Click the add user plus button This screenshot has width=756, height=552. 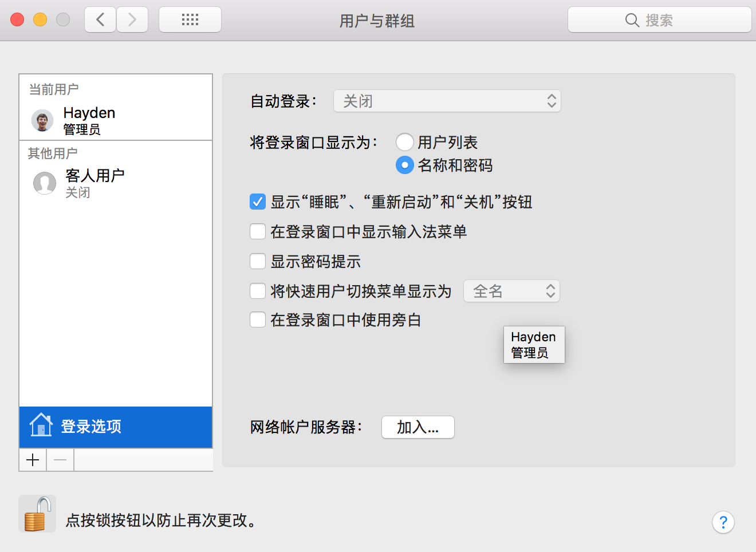pyautogui.click(x=33, y=460)
